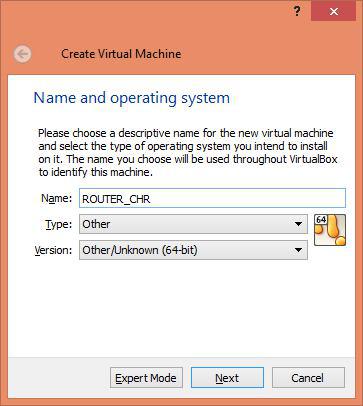
Task: Click the 'Create Virtual Machine' title text
Action: (121, 54)
